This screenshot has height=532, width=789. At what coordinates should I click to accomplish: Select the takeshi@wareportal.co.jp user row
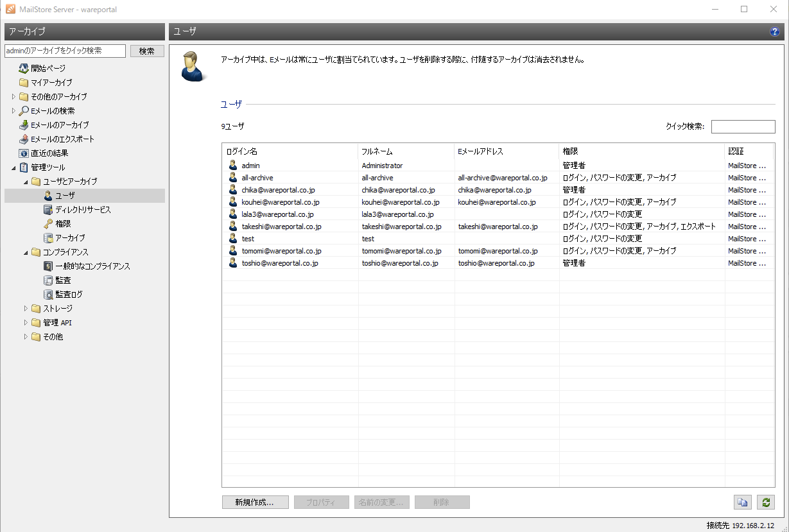(x=281, y=227)
